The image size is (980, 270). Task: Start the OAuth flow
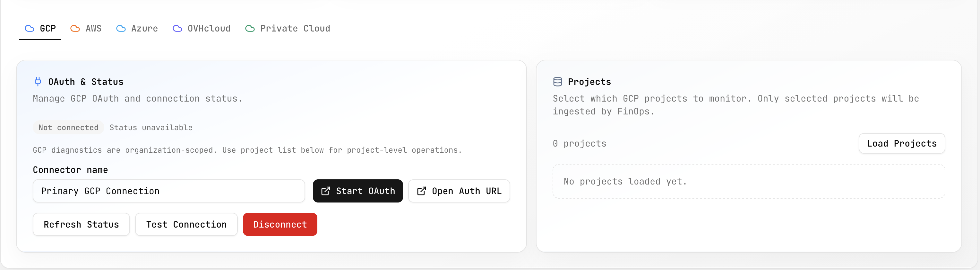pos(357,191)
